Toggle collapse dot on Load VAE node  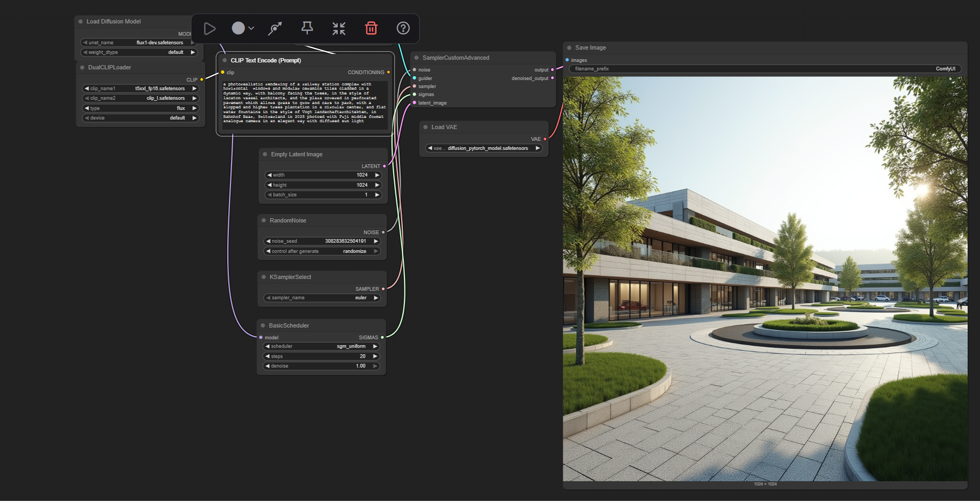(x=426, y=128)
